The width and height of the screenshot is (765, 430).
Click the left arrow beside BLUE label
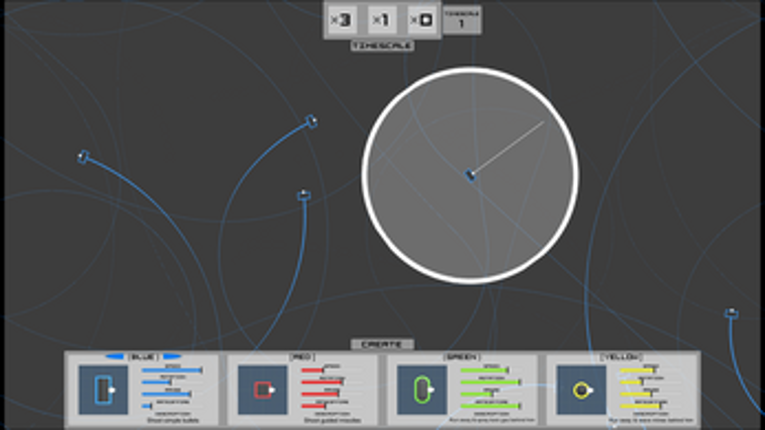pos(115,357)
